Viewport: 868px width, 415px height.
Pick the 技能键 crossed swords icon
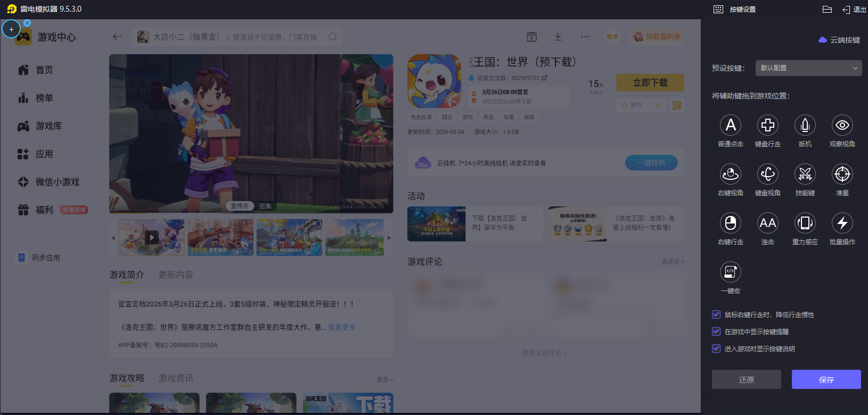(805, 174)
